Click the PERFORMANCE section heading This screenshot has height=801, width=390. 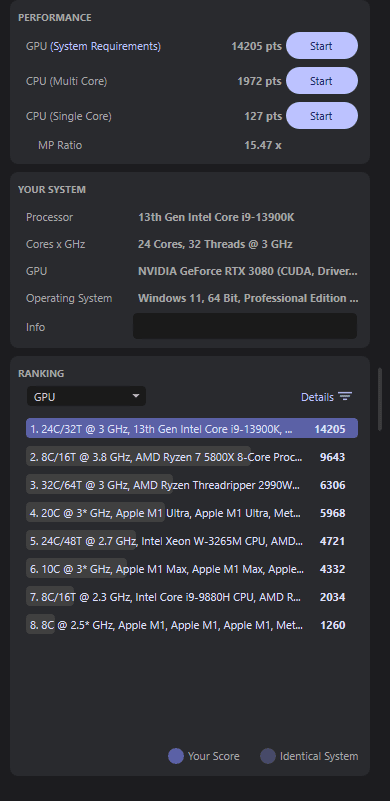55,17
